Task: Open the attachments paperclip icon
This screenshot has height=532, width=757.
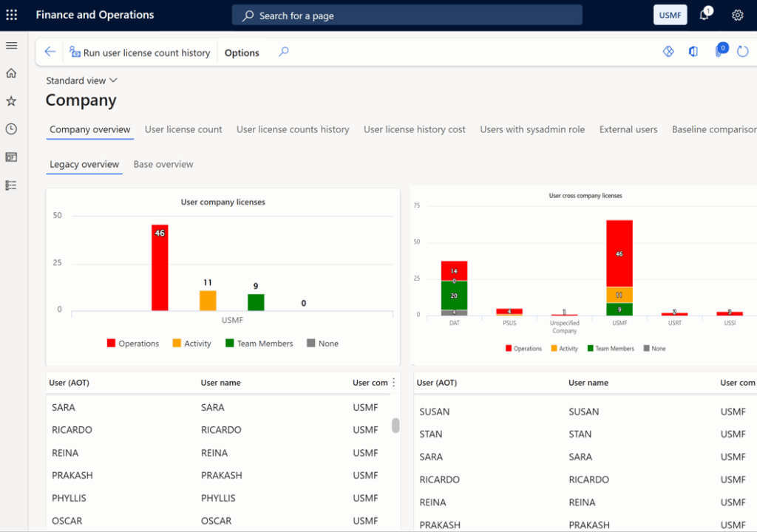Action: tap(720, 51)
